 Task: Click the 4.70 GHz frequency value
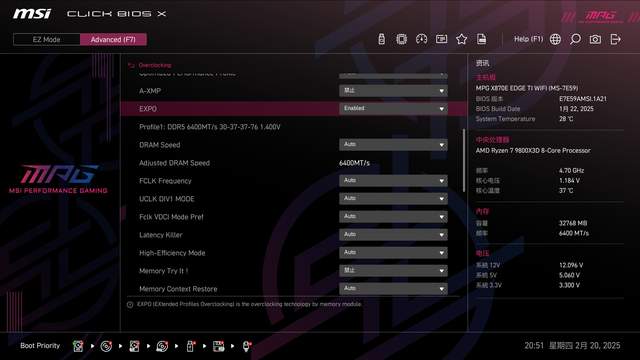(571, 171)
